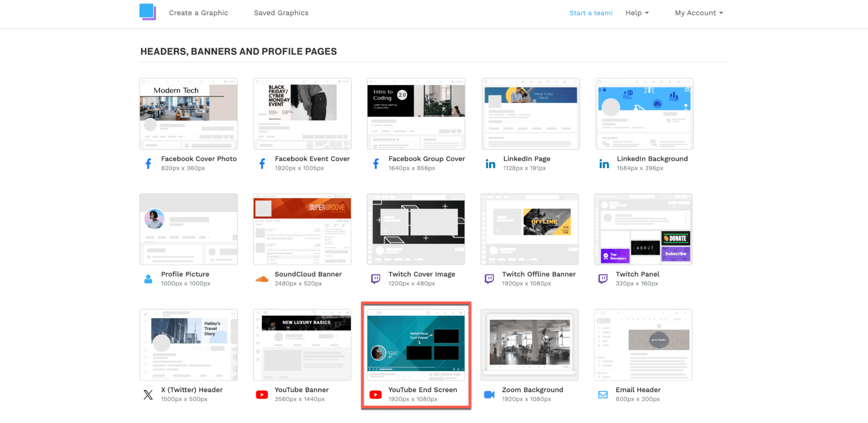
Task: Select Email Header template thumbnail
Action: (643, 345)
